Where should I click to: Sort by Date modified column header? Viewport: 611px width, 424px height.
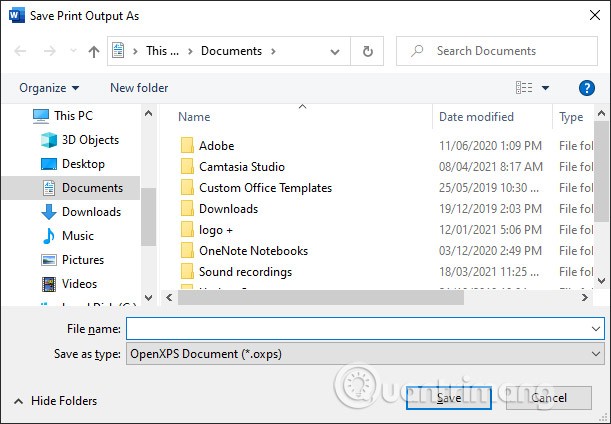pos(476,117)
